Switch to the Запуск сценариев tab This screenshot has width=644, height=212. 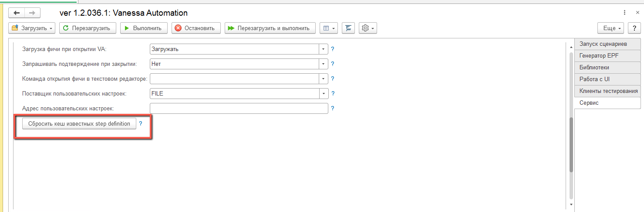pyautogui.click(x=607, y=44)
